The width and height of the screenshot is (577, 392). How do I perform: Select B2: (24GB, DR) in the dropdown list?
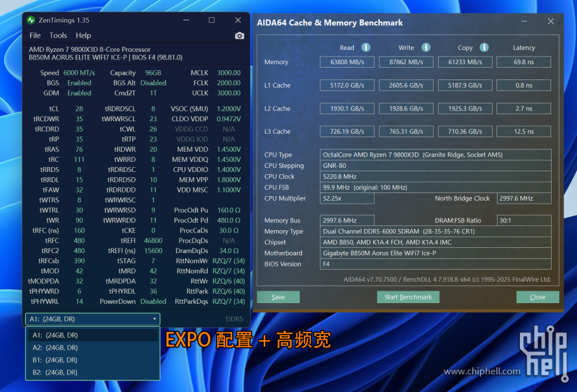click(x=93, y=373)
